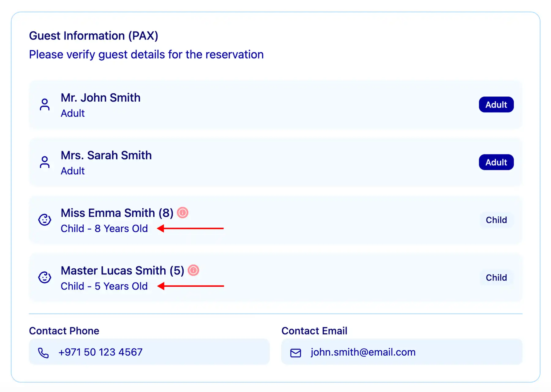This screenshot has width=551, height=392.
Task: Click the Contact Email label
Action: point(314,331)
